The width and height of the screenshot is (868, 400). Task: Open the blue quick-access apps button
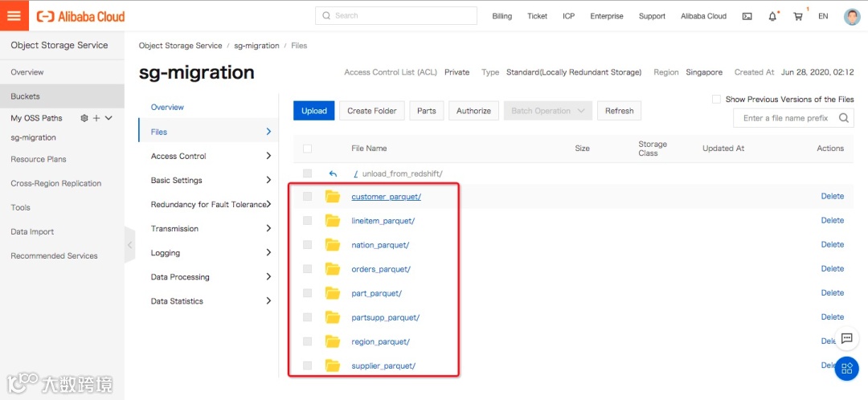point(846,369)
